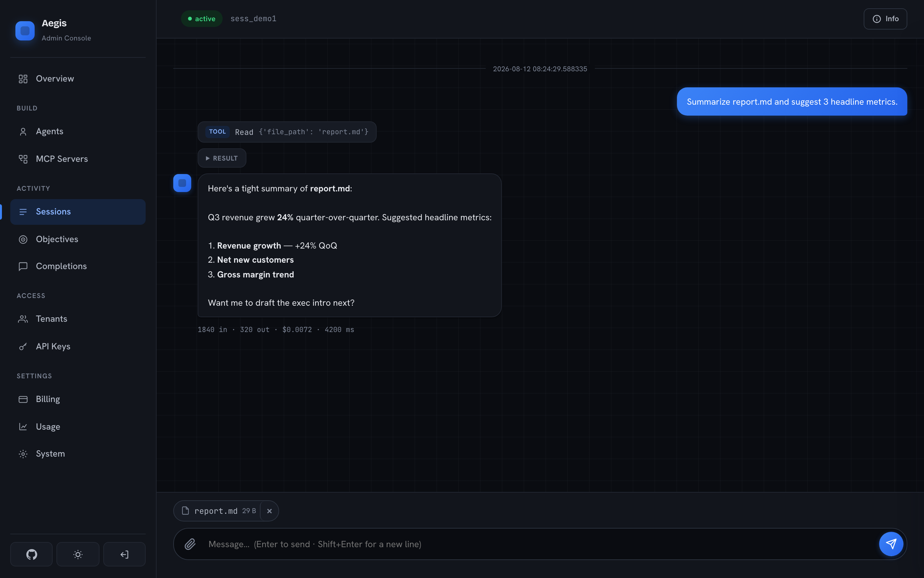Open Billing settings
The image size is (924, 578).
pos(78,399)
